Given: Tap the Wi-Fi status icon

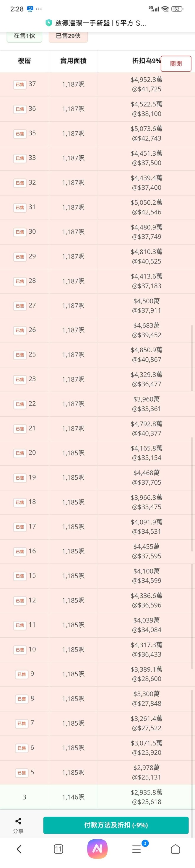Looking at the screenshot, I should pyautogui.click(x=165, y=9).
